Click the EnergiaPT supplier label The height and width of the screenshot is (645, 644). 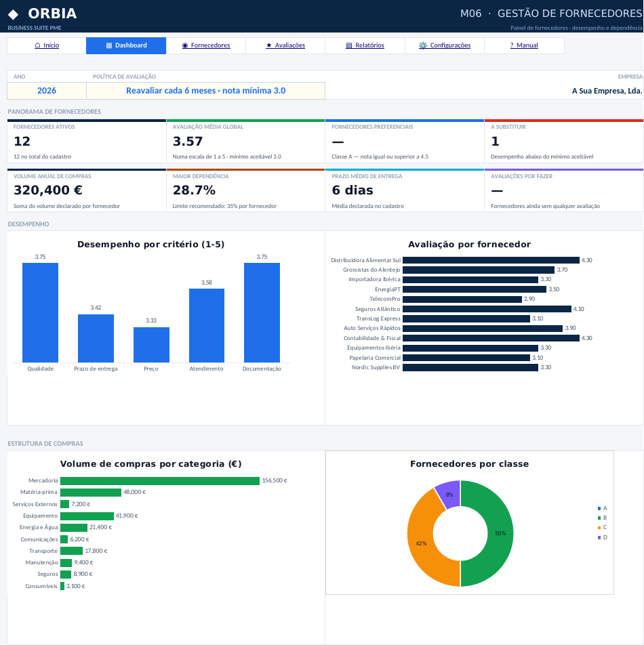click(x=387, y=289)
